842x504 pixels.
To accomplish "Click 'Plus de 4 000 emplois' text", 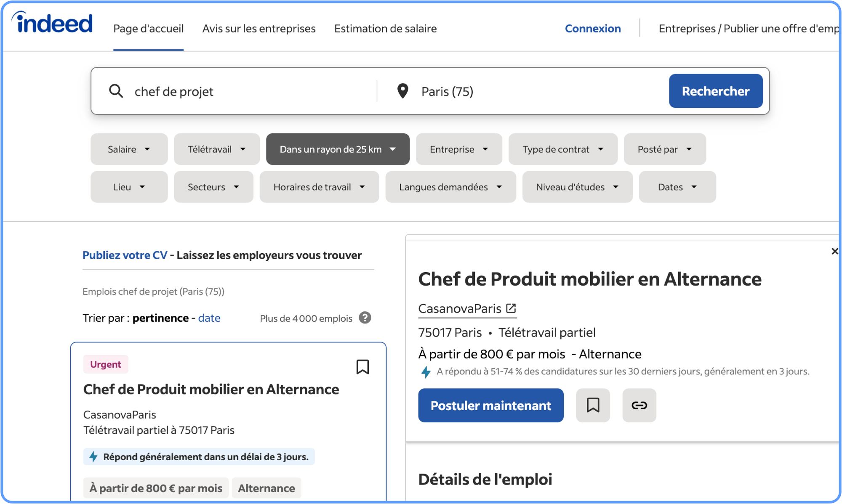I will 306,318.
